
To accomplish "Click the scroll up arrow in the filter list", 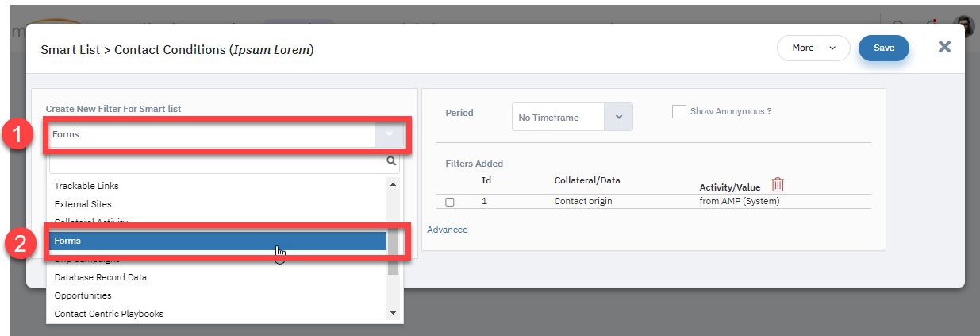I will pos(393,184).
